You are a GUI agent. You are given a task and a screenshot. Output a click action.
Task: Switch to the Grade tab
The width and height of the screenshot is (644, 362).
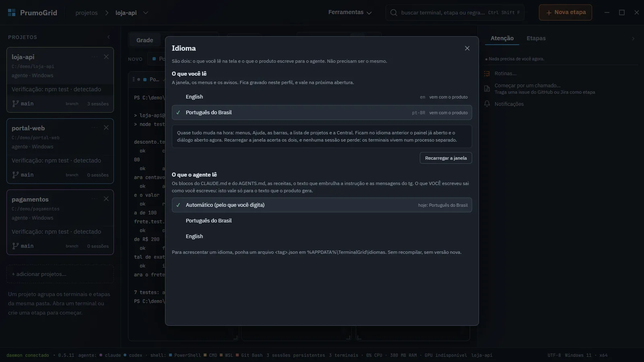144,40
